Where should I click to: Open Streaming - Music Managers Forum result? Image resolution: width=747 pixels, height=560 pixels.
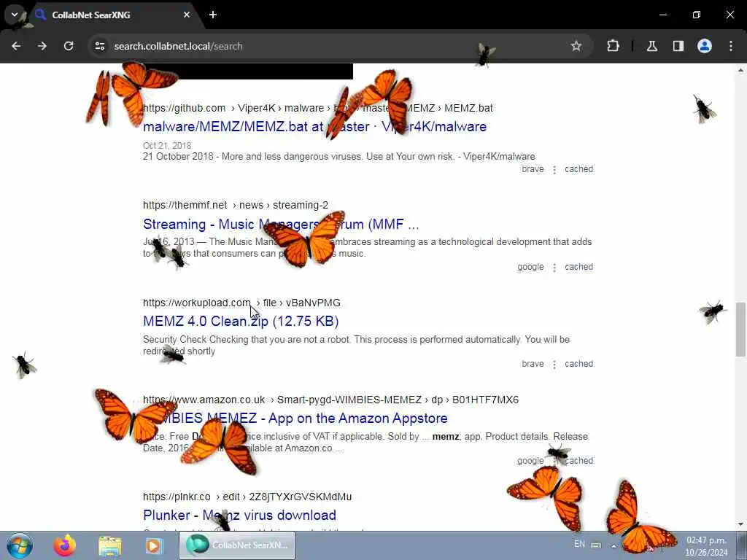[x=281, y=225]
